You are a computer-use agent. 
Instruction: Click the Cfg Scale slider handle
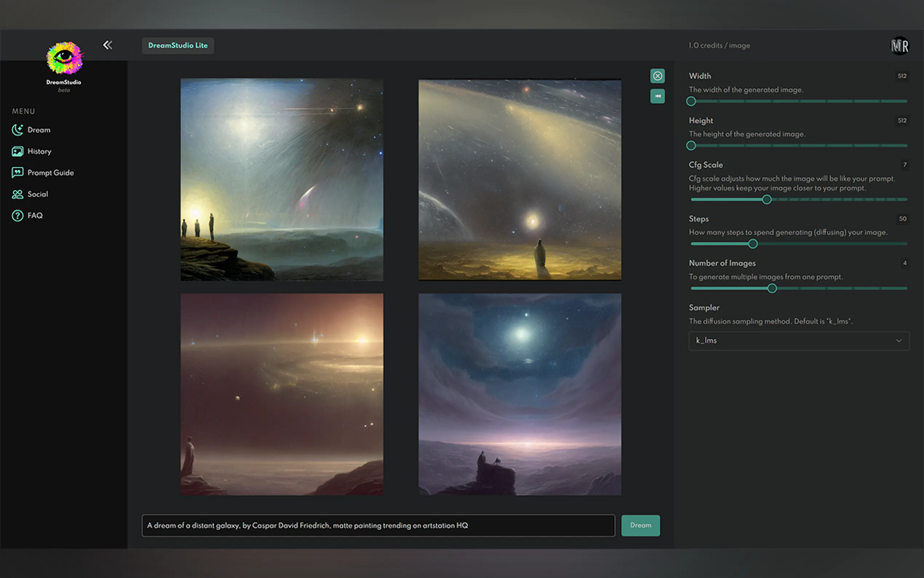click(766, 199)
